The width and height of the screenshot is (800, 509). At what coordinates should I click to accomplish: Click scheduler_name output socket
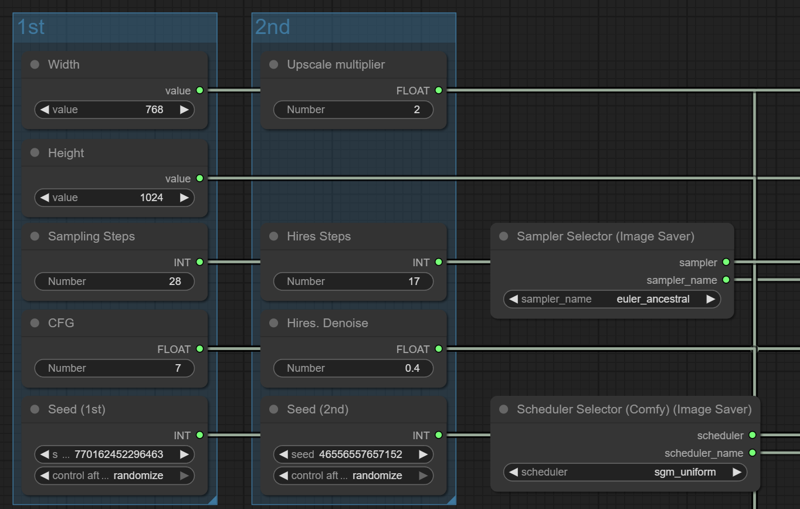[753, 453]
